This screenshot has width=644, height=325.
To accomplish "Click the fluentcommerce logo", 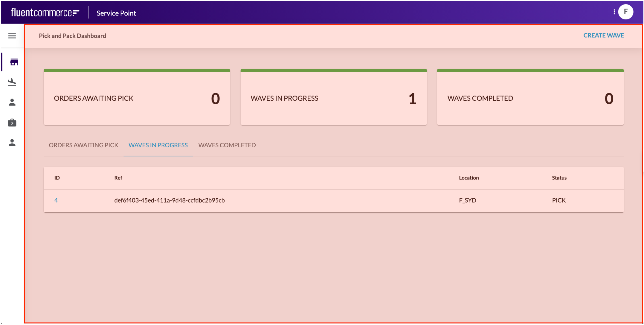I will click(45, 13).
